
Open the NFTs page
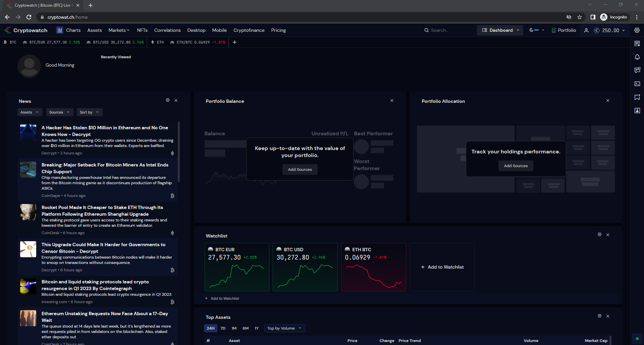pyautogui.click(x=142, y=30)
